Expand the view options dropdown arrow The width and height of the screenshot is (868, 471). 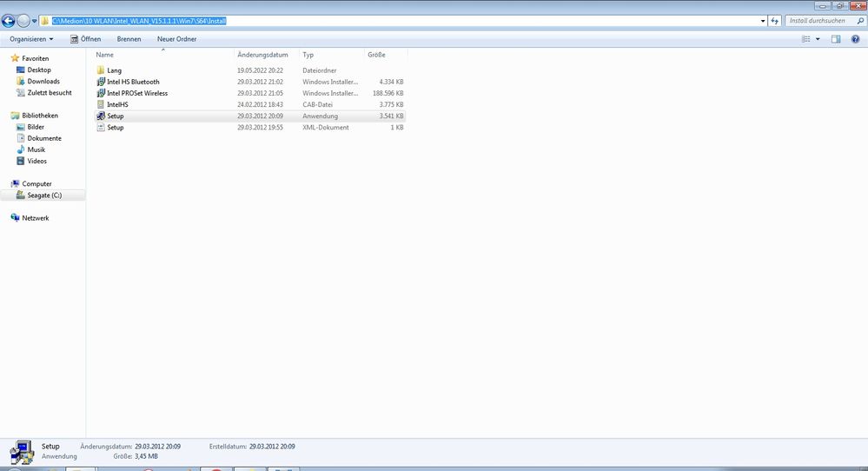(x=818, y=39)
